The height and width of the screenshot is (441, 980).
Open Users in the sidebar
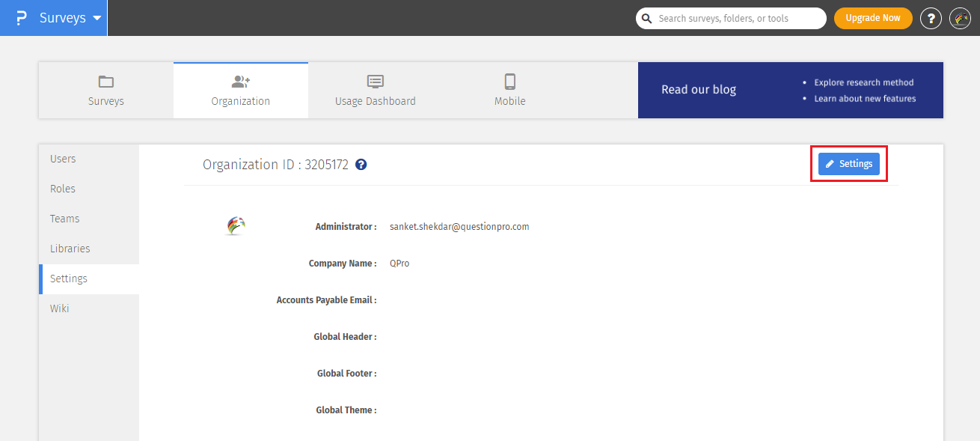click(89, 159)
